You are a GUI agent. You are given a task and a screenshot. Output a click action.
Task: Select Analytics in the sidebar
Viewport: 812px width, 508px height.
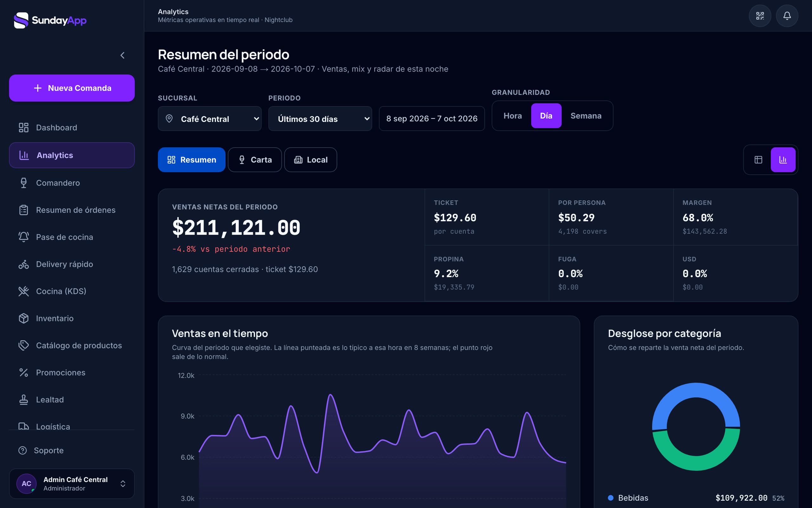coord(72,155)
